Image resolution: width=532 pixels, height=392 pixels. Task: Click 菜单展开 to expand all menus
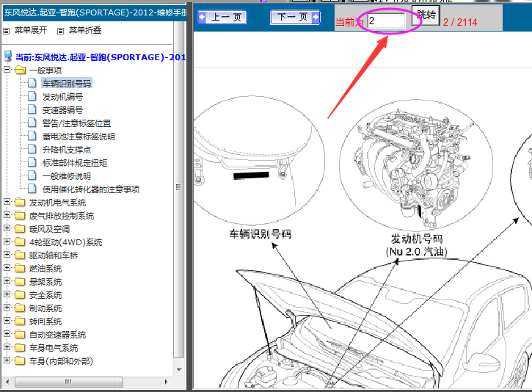31,30
